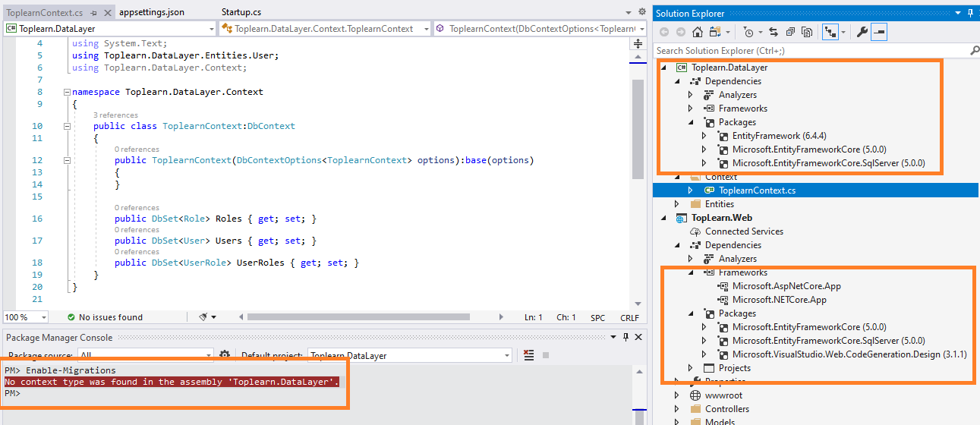Click the Collapse All icon in Solution Explorer

(x=789, y=32)
